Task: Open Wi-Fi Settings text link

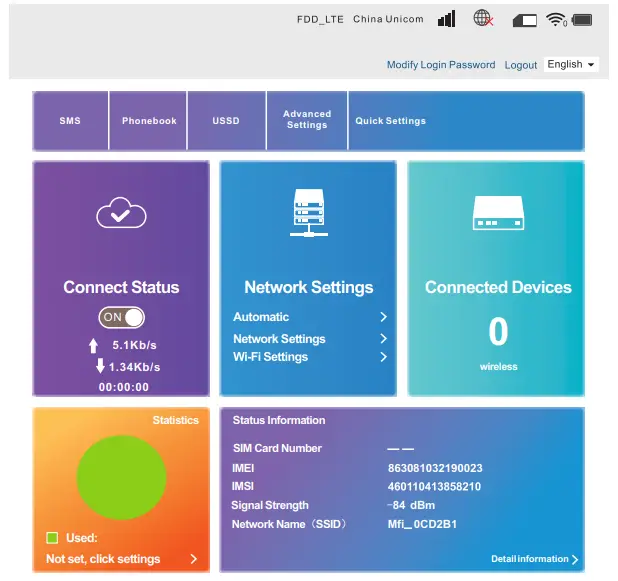Action: [270, 357]
